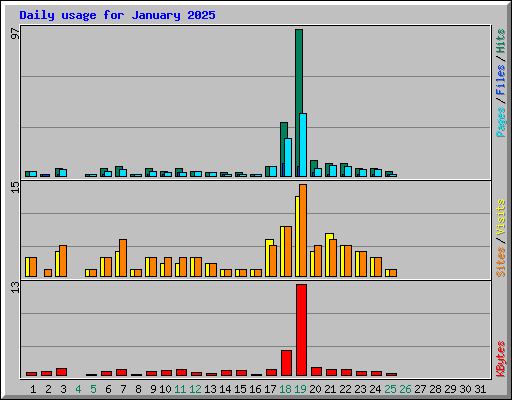Click the cyan 'Pages' legend label

(x=501, y=122)
